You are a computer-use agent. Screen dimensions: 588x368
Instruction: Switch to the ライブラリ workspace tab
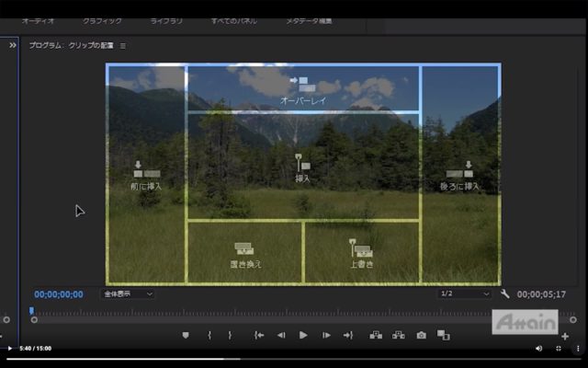pos(166,21)
